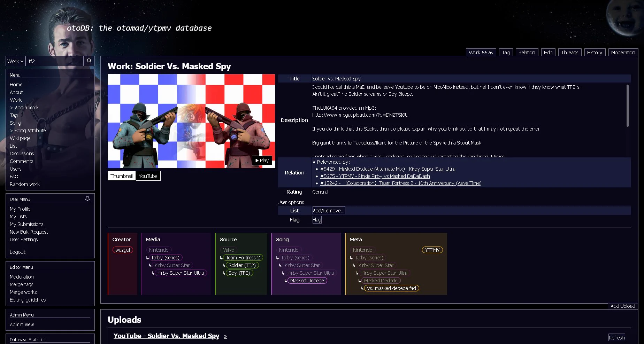Open the notifications bell in User Menu
The height and width of the screenshot is (344, 644).
87,199
